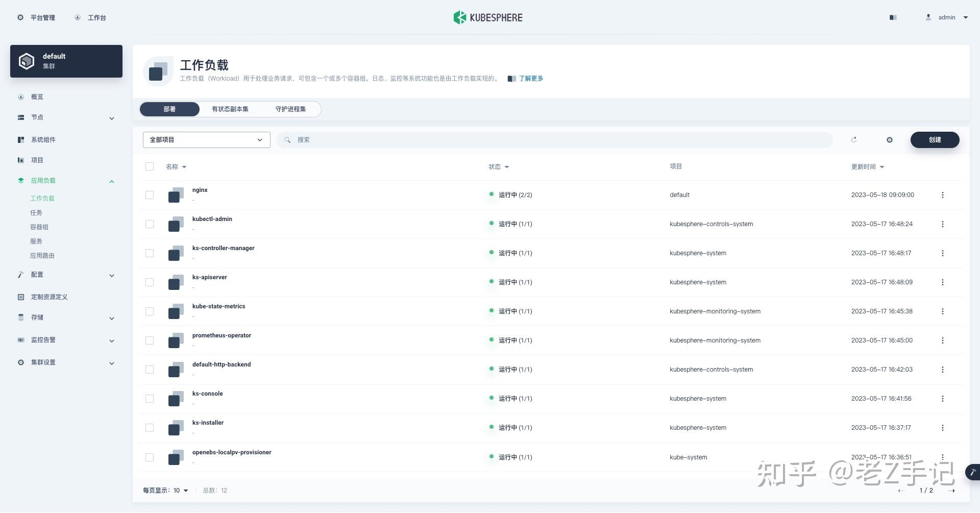
Task: Open the admin user dropdown
Action: tap(947, 17)
